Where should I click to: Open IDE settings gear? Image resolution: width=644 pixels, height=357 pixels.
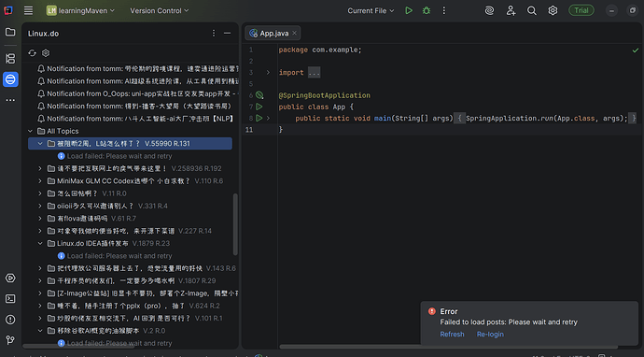[x=553, y=10]
